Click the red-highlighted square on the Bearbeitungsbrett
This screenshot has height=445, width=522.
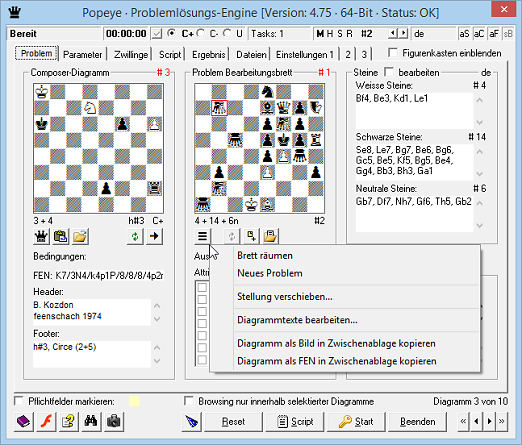pyautogui.click(x=219, y=108)
